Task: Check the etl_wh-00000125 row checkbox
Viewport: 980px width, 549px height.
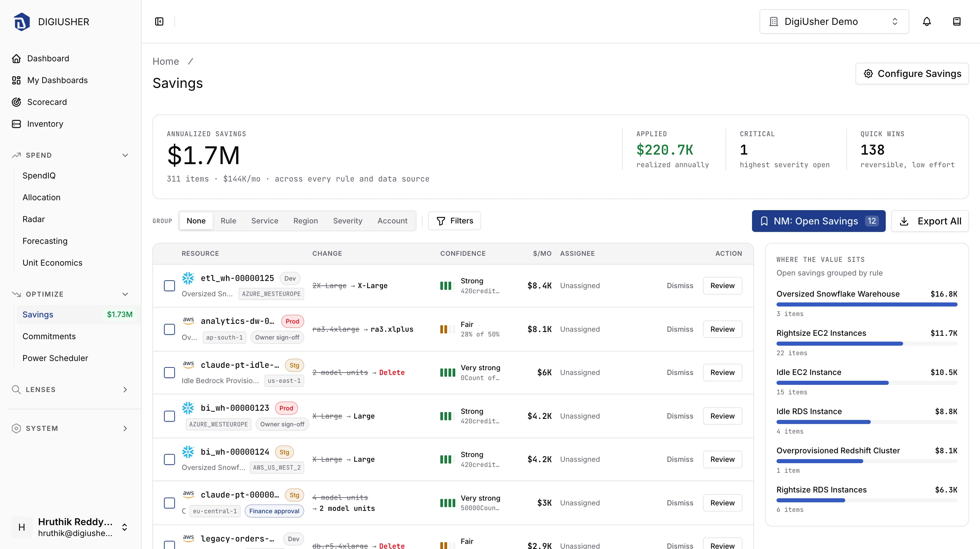Action: pyautogui.click(x=169, y=285)
